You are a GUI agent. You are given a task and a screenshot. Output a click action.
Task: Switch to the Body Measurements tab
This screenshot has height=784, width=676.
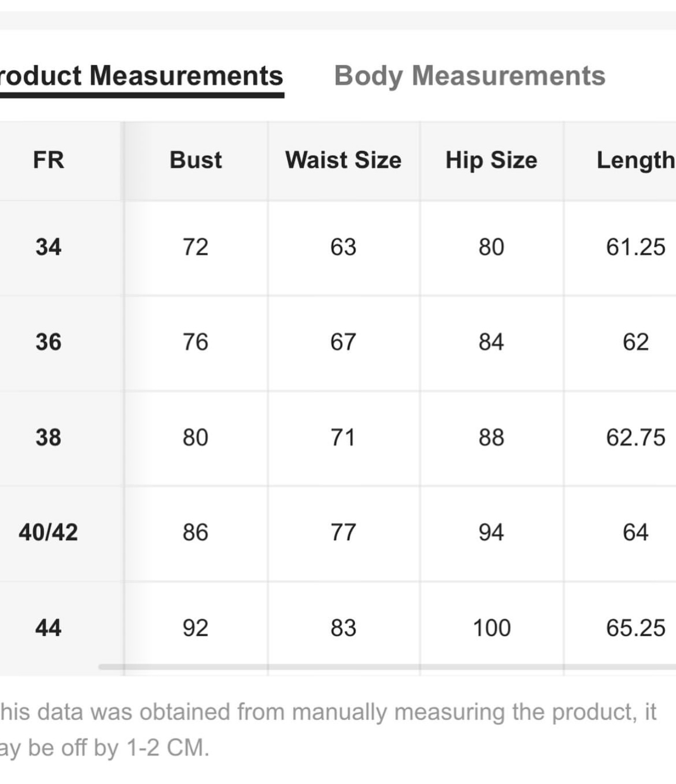click(x=470, y=76)
